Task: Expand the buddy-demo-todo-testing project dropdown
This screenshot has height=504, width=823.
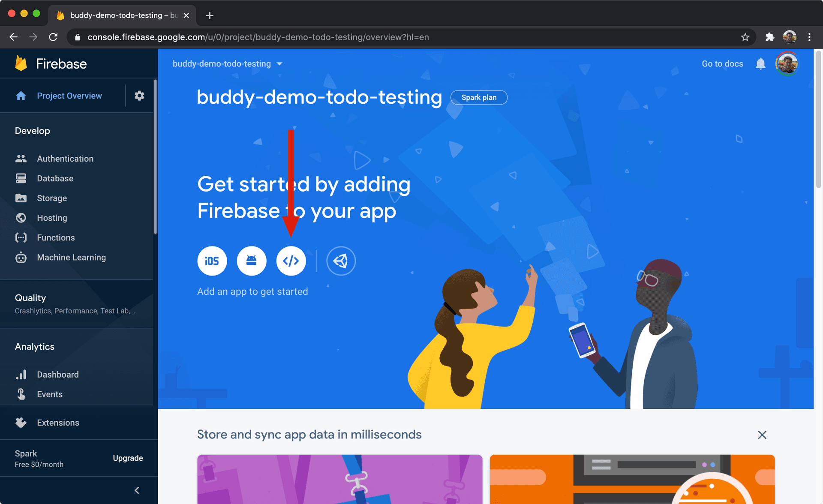Action: tap(228, 64)
